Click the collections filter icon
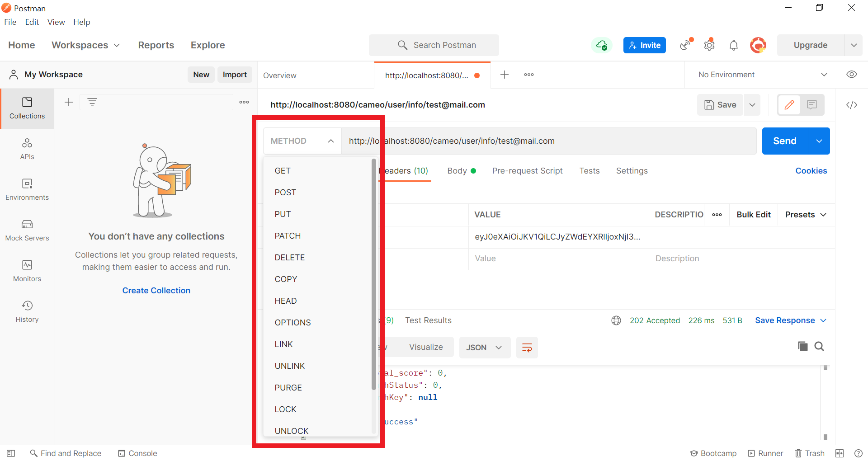This screenshot has width=868, height=461. tap(92, 102)
